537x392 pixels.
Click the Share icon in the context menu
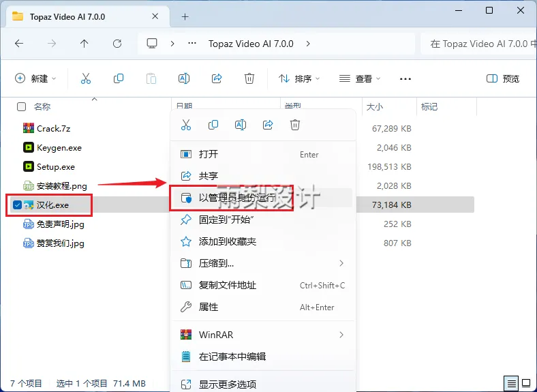(x=268, y=125)
